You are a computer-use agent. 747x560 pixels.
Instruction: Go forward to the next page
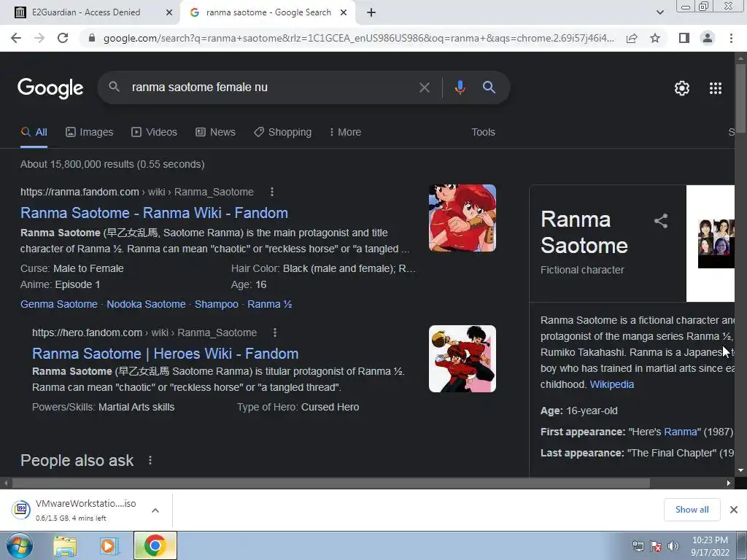pos(39,38)
